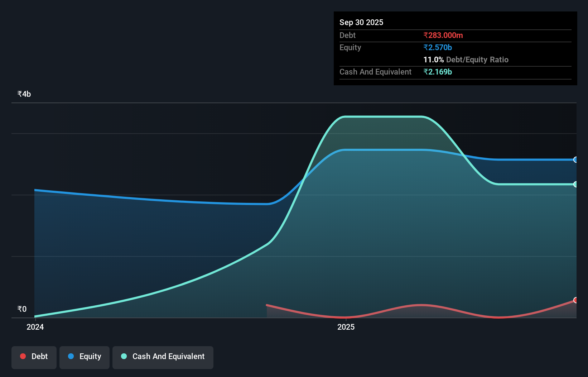Select the Equity endpoint marker on the right
The width and height of the screenshot is (588, 377).
576,160
